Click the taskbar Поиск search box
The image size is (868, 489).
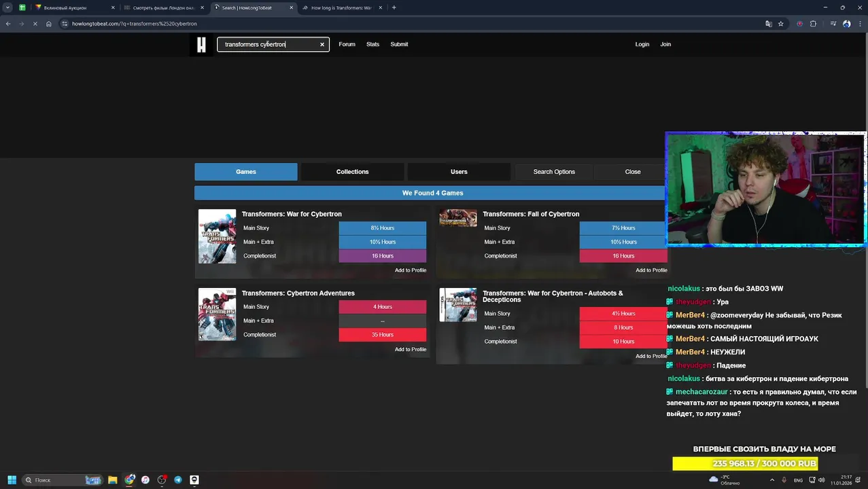(63, 480)
